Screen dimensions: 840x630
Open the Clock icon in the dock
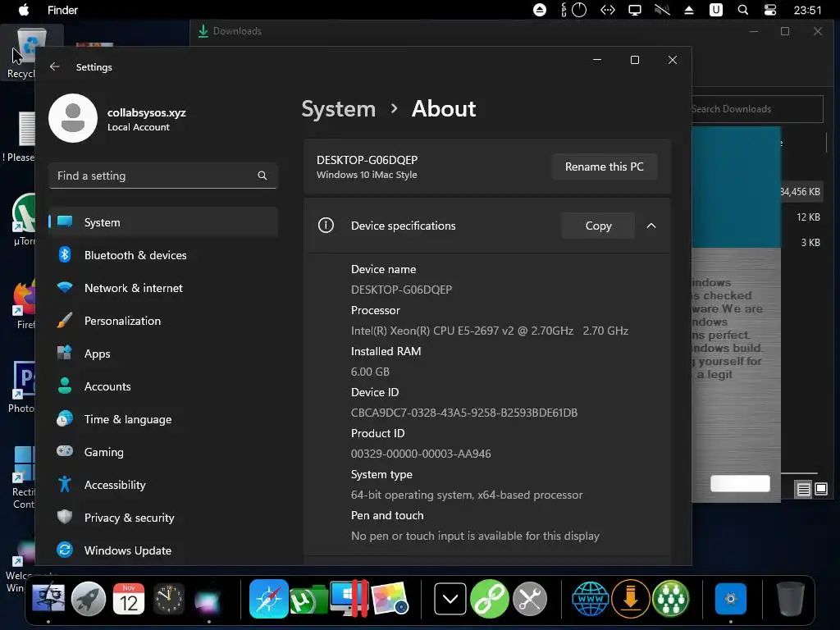tap(169, 599)
